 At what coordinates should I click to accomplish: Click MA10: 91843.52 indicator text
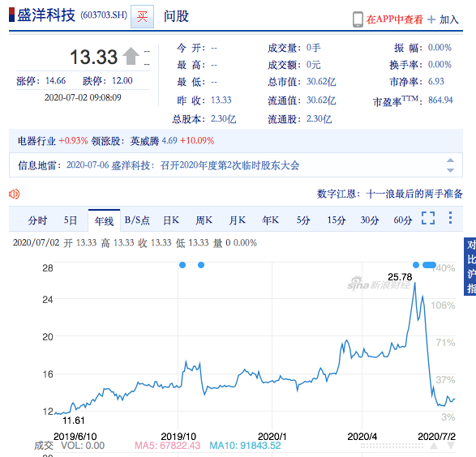245,446
